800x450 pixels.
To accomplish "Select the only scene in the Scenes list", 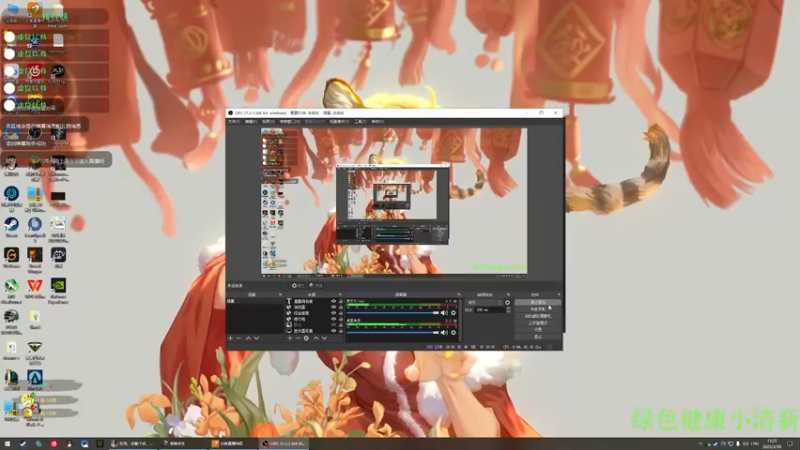I will coord(255,301).
